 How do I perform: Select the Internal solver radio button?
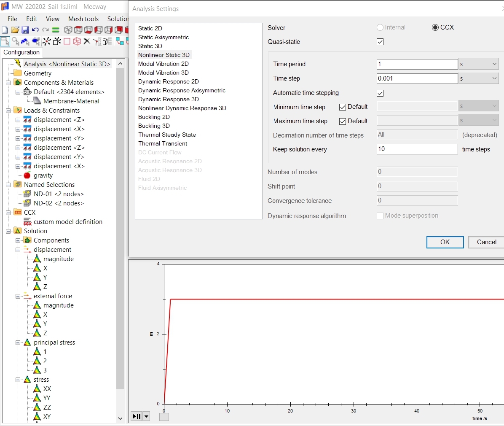pyautogui.click(x=380, y=27)
